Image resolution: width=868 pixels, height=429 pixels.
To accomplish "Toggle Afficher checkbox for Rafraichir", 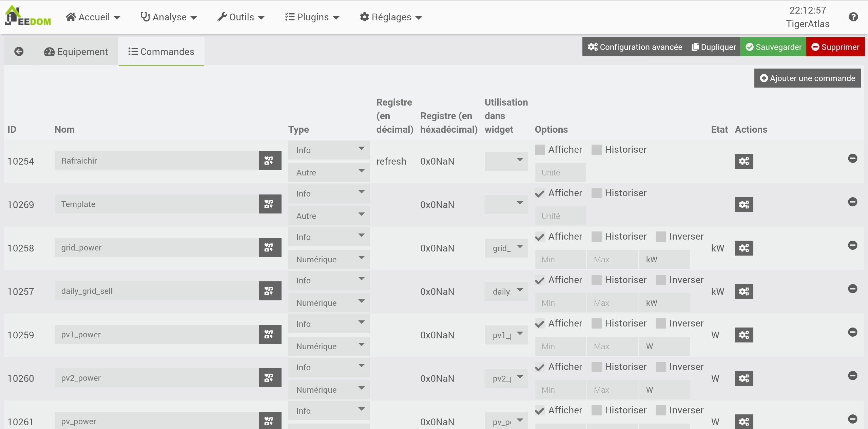I will click(x=540, y=150).
